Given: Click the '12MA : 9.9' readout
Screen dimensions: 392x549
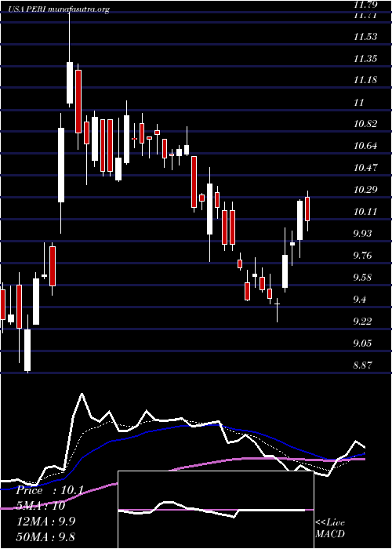Looking at the screenshot, I should pyautogui.click(x=45, y=522).
